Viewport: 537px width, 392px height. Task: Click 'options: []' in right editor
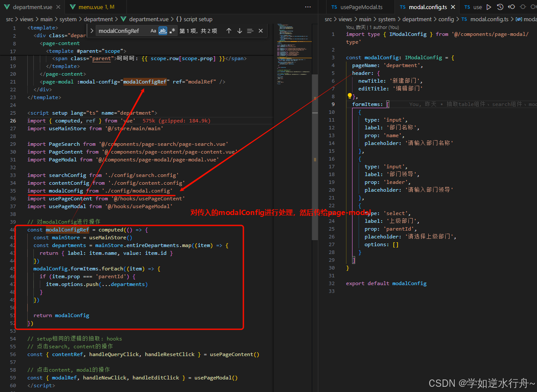(382, 244)
